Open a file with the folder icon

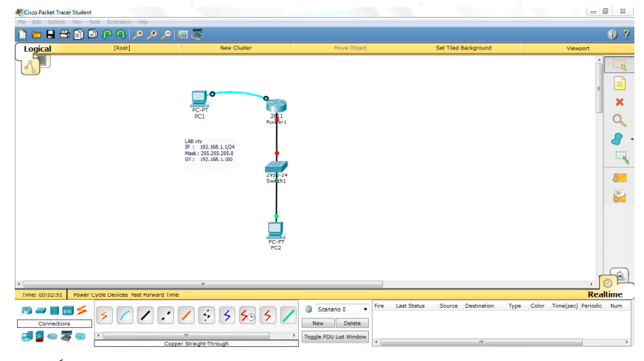pyautogui.click(x=36, y=35)
